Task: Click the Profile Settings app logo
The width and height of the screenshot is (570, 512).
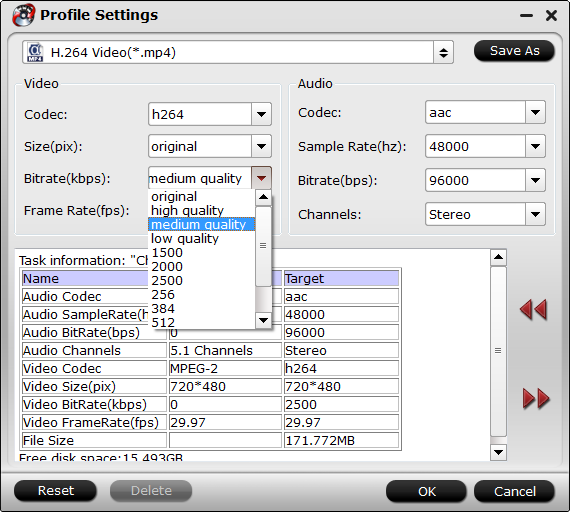Action: 24,15
